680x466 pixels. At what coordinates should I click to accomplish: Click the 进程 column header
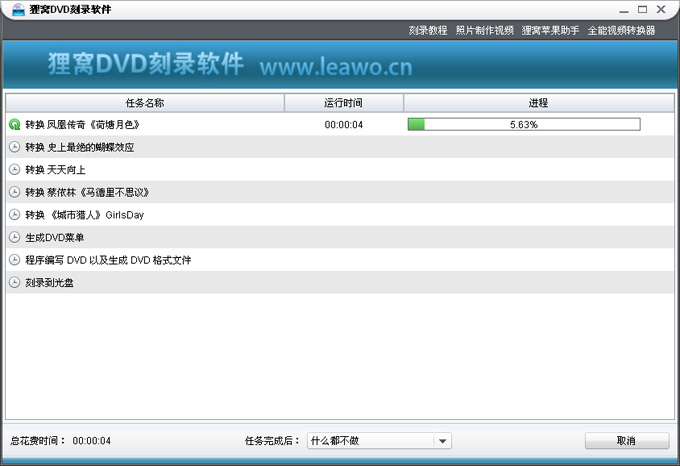(x=539, y=103)
